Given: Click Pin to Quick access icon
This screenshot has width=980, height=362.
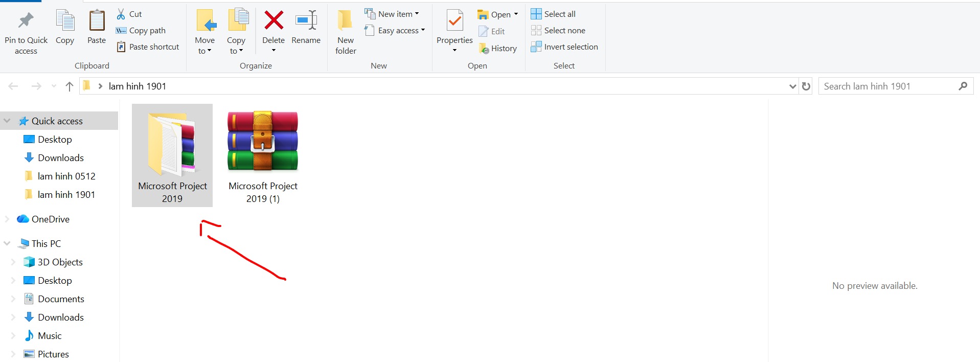Looking at the screenshot, I should pos(26,21).
